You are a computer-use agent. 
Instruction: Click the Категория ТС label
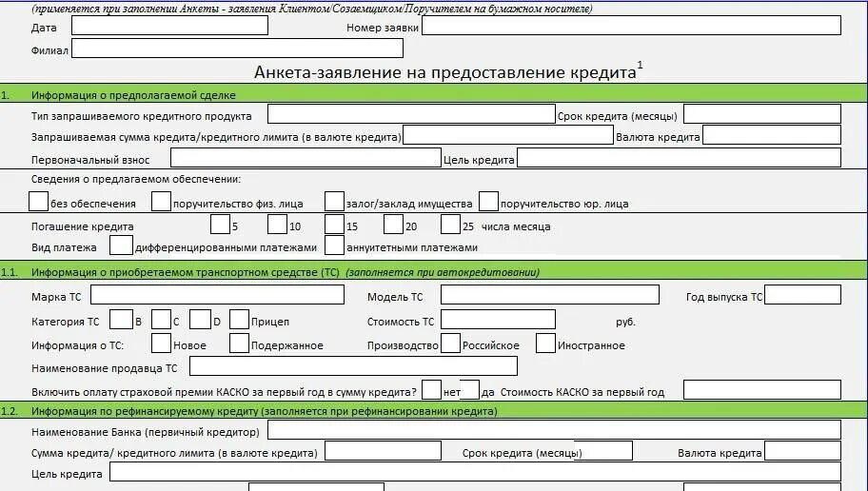coord(66,322)
